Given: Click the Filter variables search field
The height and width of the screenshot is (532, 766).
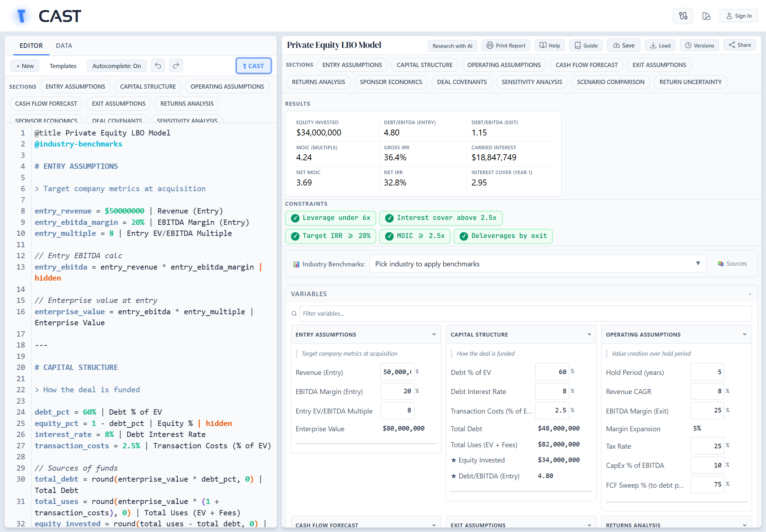Looking at the screenshot, I should 525,314.
